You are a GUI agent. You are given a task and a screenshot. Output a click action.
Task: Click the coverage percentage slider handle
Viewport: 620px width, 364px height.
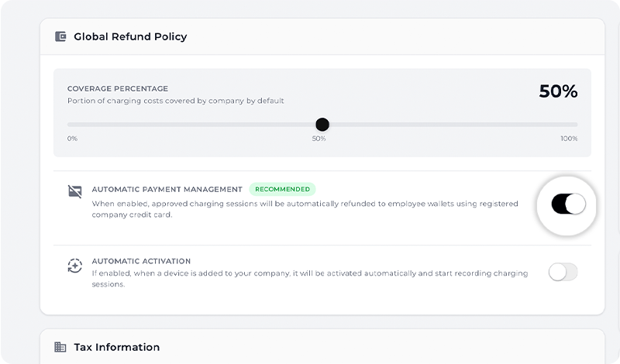[322, 125]
